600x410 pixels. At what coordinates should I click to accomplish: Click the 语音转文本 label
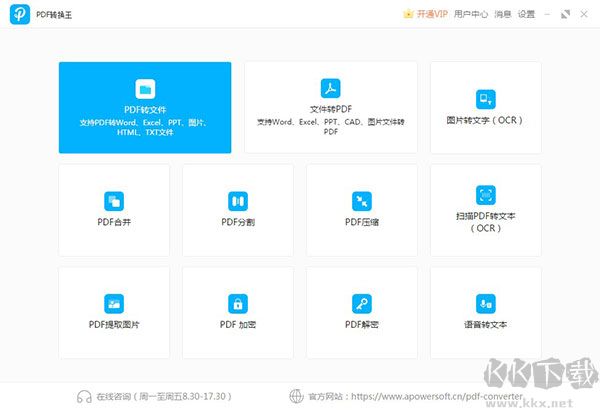(x=486, y=325)
